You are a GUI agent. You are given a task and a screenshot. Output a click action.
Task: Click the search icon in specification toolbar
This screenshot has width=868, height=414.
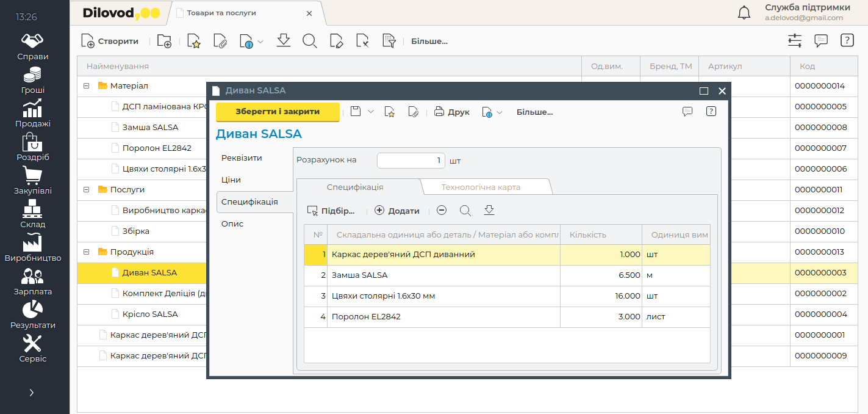[x=465, y=211]
